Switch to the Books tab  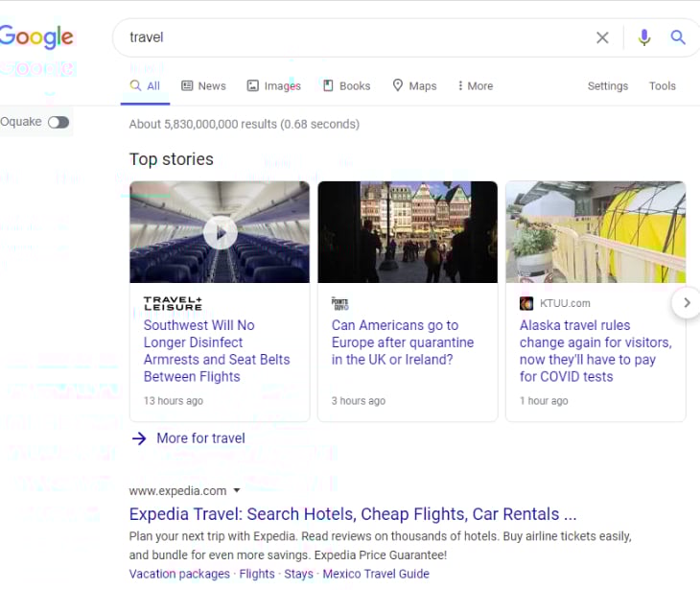coord(346,85)
